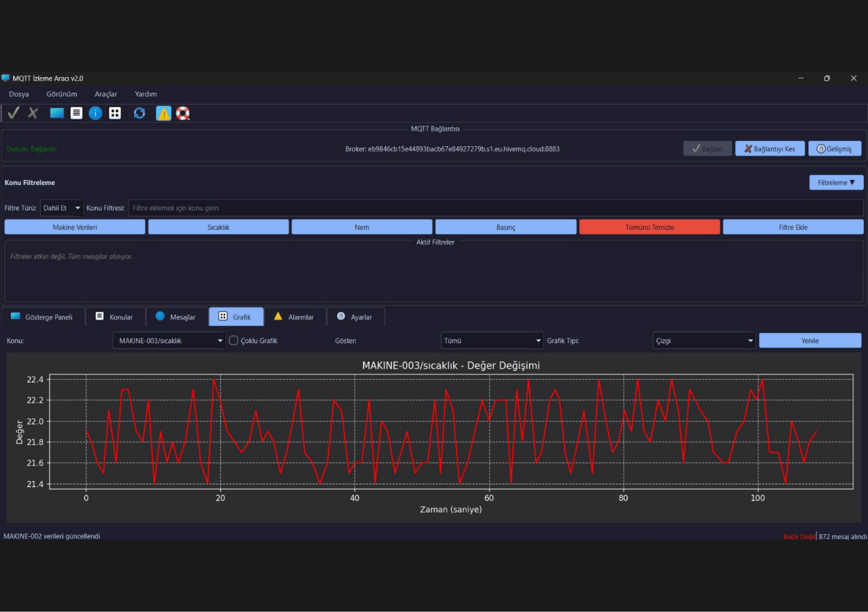Click the red Tümünü Temizle button
The width and height of the screenshot is (868, 612).
[649, 227]
